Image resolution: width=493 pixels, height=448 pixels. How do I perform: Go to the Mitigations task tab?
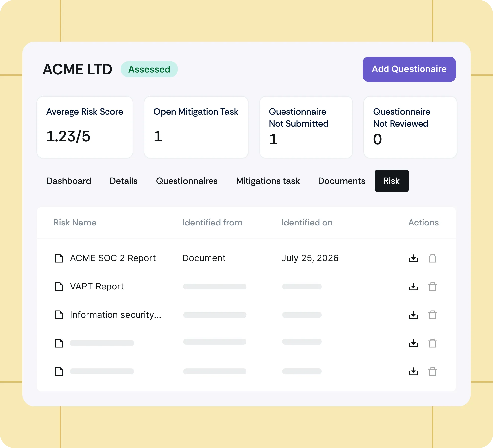pyautogui.click(x=268, y=181)
